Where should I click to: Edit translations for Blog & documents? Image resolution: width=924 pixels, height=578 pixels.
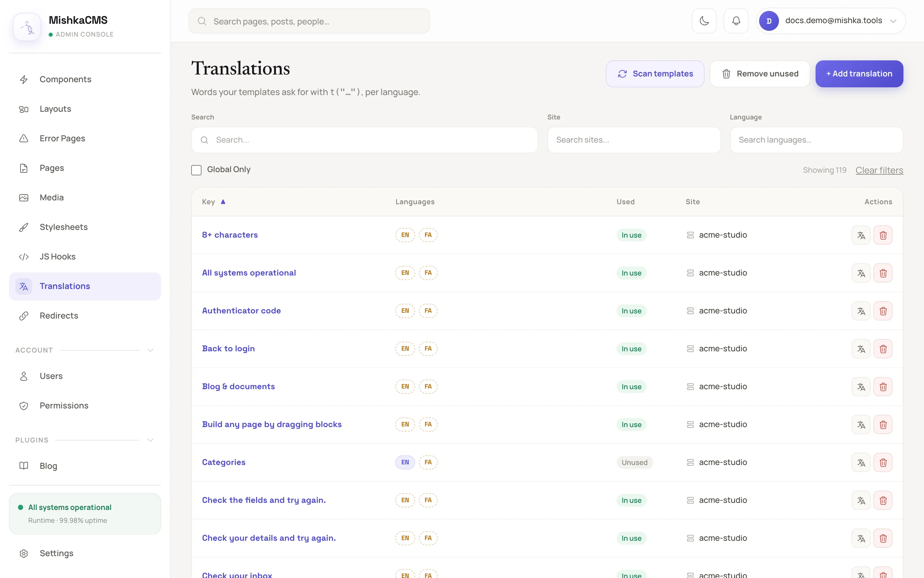[860, 387]
